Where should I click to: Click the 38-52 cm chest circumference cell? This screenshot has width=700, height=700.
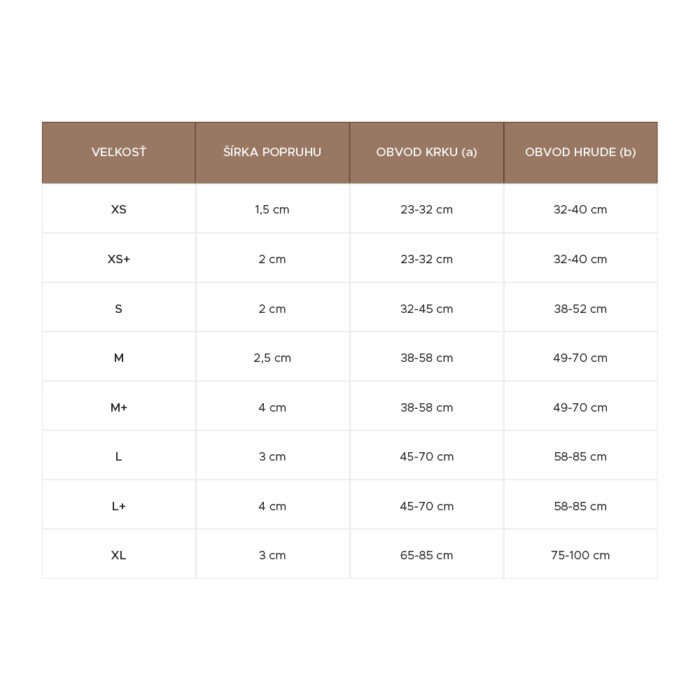[x=580, y=309]
